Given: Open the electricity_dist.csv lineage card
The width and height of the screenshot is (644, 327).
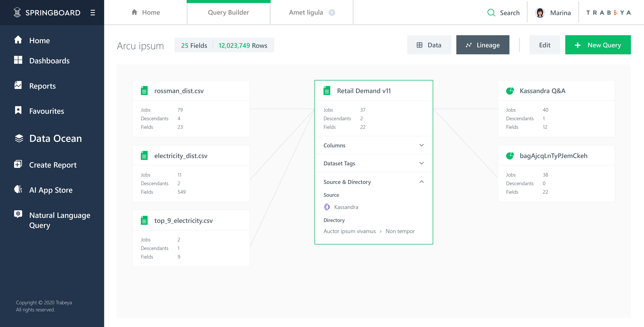Looking at the screenshot, I should click(x=191, y=173).
